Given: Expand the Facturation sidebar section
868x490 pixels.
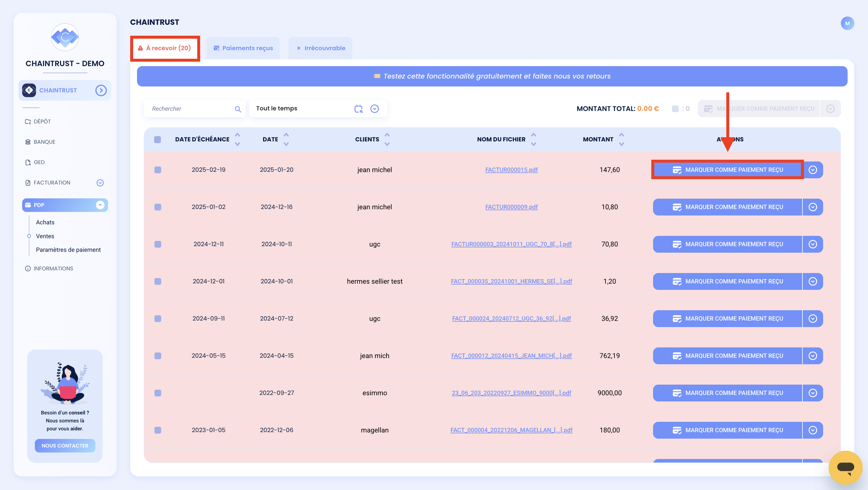Looking at the screenshot, I should tap(100, 183).
